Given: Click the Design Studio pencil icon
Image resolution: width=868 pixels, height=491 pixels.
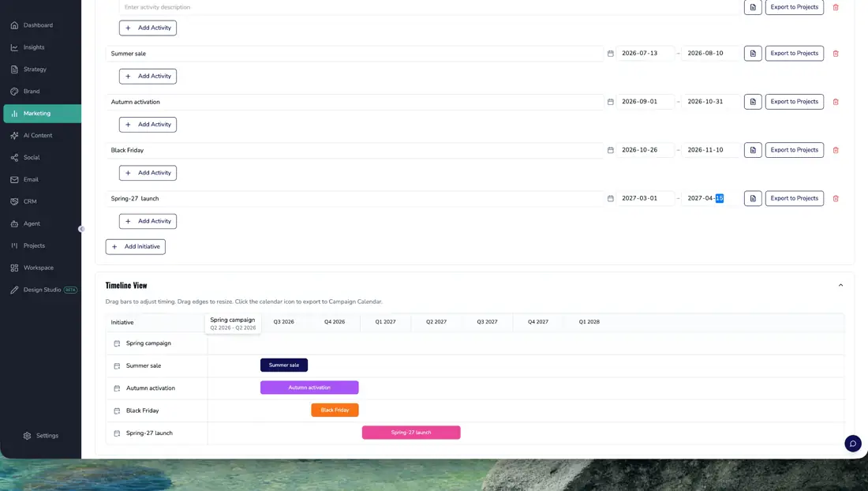Looking at the screenshot, I should 14,290.
